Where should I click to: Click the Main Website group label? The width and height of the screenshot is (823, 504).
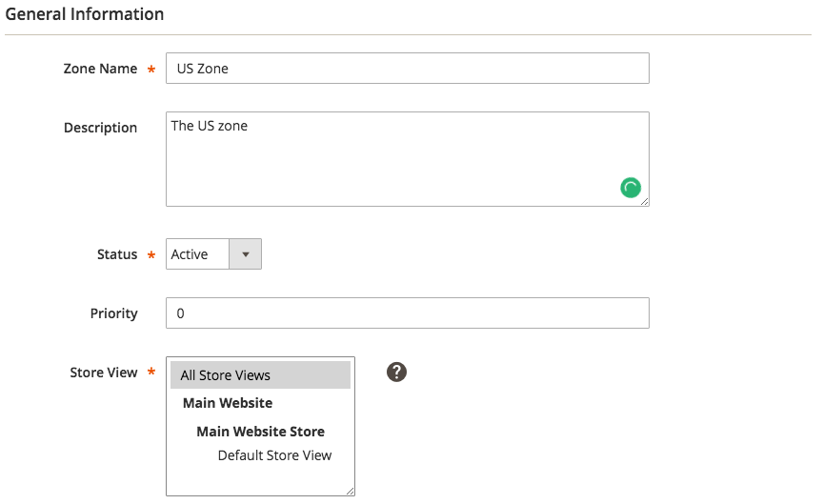tap(228, 403)
